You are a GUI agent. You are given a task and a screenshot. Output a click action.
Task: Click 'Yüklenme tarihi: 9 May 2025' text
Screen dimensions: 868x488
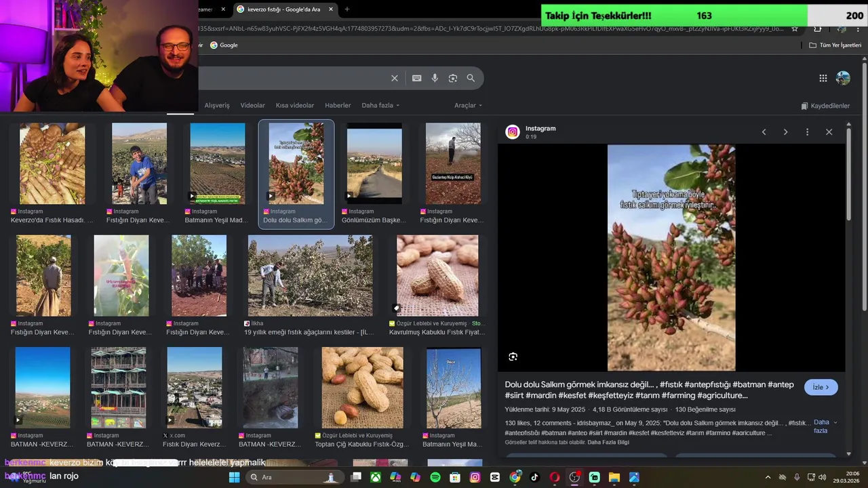545,409
